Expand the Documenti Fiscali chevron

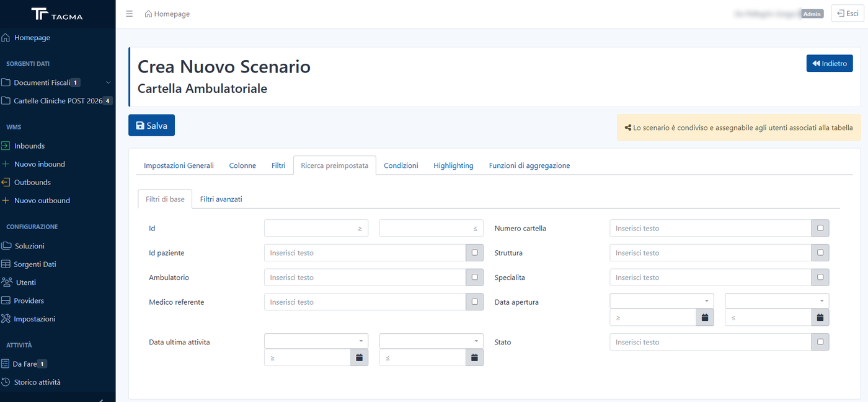tap(108, 83)
